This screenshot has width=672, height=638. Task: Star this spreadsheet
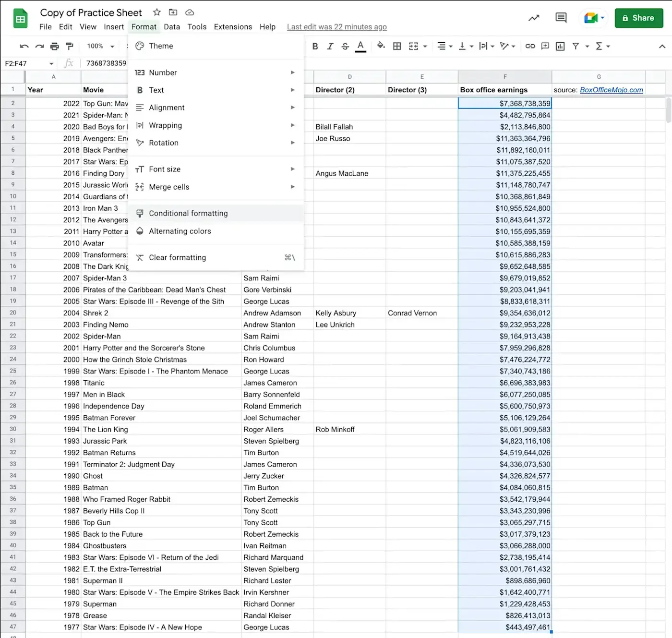click(157, 12)
